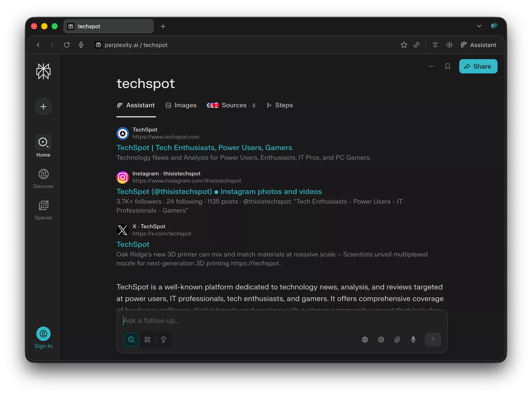The height and width of the screenshot is (396, 532).
Task: Click the https://x.com/techspot URL
Action: pyautogui.click(x=162, y=233)
